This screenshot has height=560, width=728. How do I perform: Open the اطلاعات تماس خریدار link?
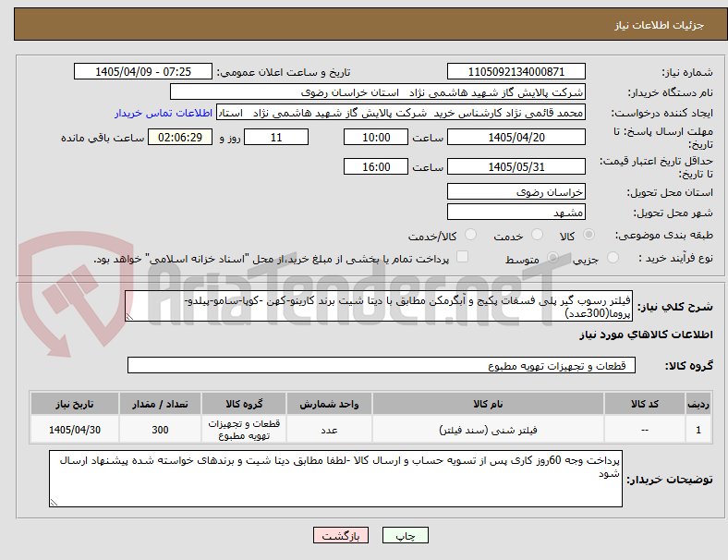(x=164, y=113)
